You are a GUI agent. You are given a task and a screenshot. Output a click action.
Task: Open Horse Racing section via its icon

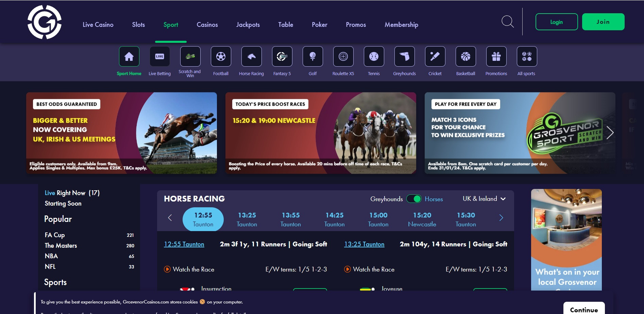tap(251, 56)
